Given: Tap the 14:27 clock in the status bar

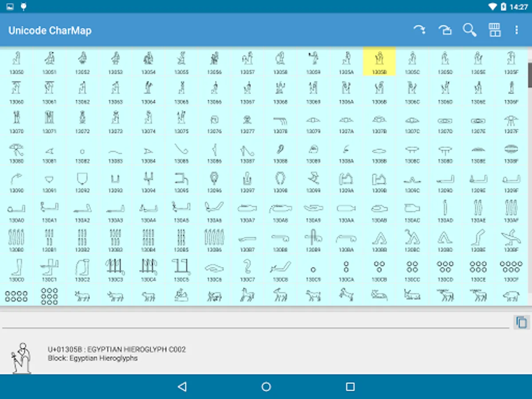Looking at the screenshot, I should 519,7.
